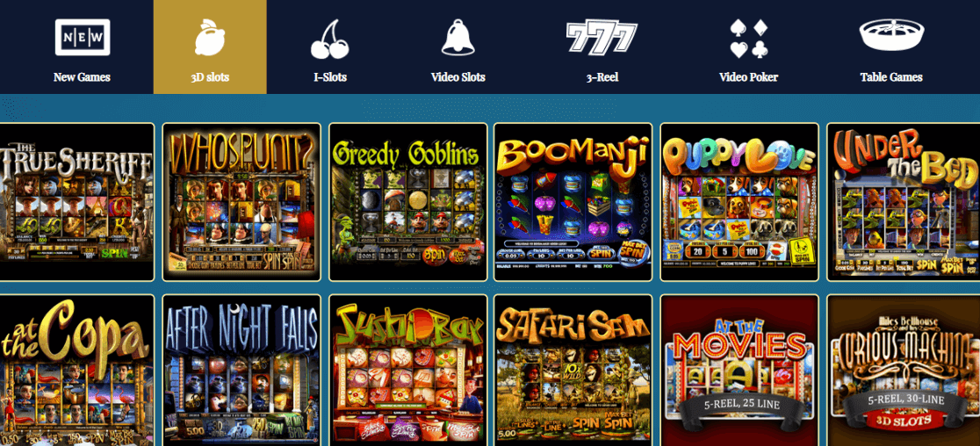Click the cherries I-Slots icon

click(330, 39)
